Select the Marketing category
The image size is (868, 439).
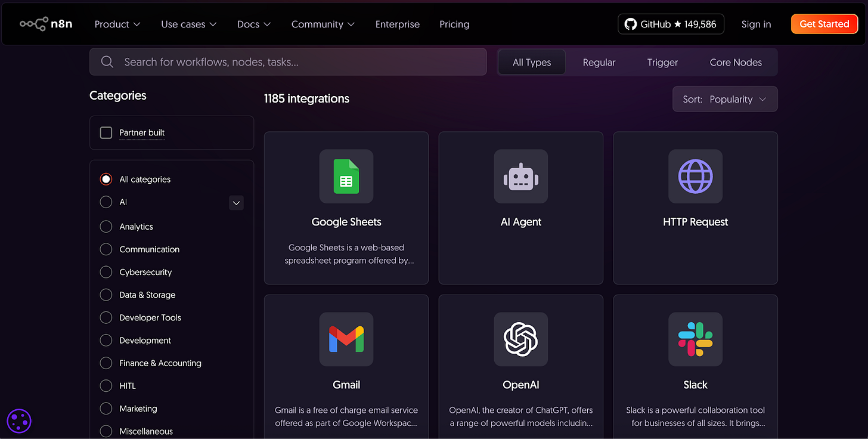106,409
